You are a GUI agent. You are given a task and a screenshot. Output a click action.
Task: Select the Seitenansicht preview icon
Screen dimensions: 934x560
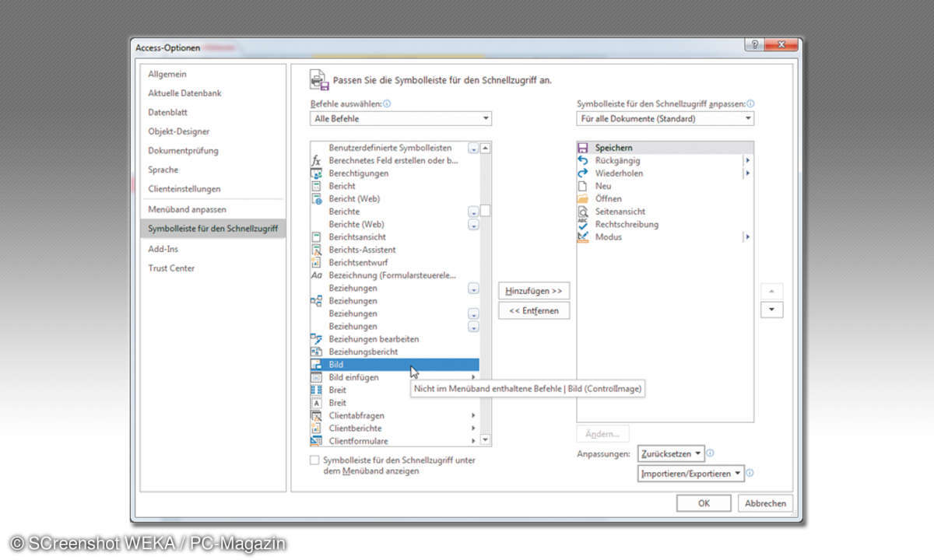click(x=583, y=212)
